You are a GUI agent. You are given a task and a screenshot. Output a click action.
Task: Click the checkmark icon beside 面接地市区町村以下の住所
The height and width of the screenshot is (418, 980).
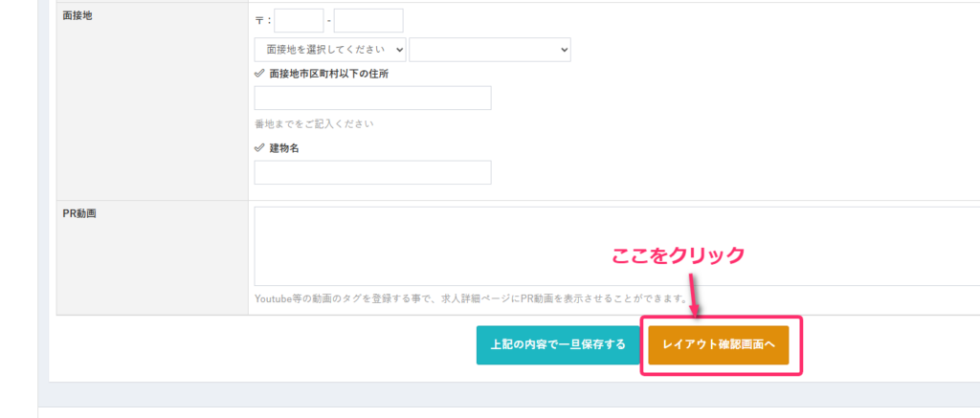click(x=259, y=74)
